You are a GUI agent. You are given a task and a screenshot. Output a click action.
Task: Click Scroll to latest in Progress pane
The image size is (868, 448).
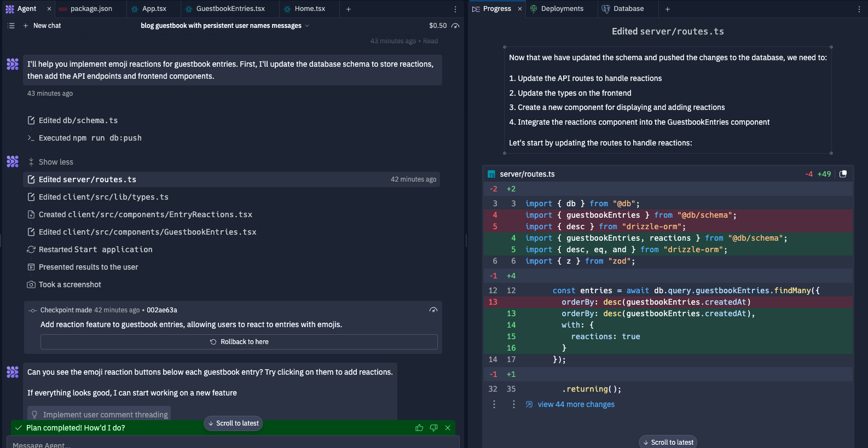point(668,442)
